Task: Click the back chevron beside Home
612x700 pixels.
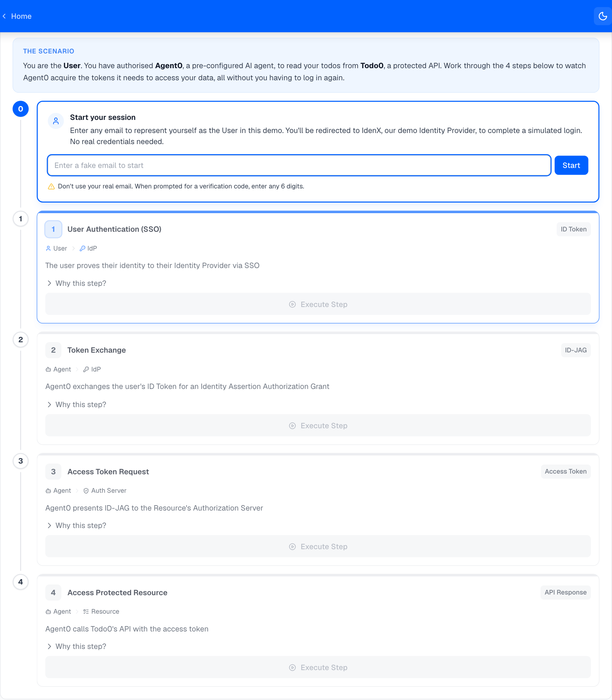Action: (4, 16)
